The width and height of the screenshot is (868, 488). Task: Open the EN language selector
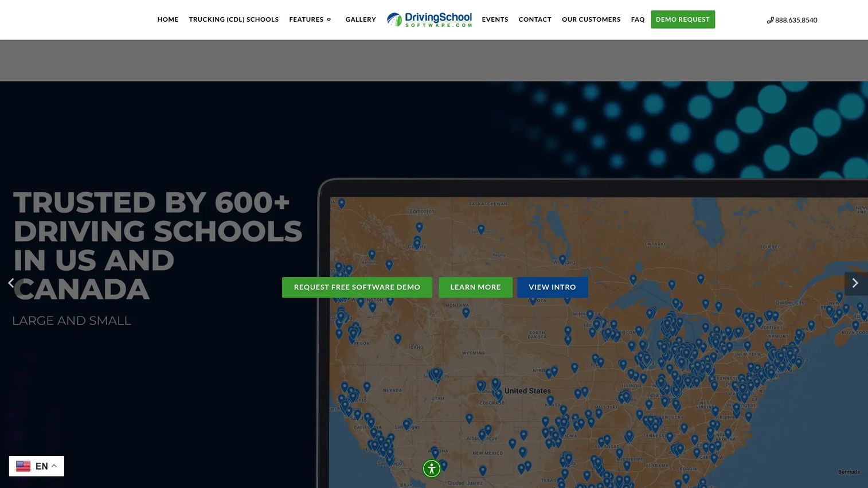tap(37, 466)
